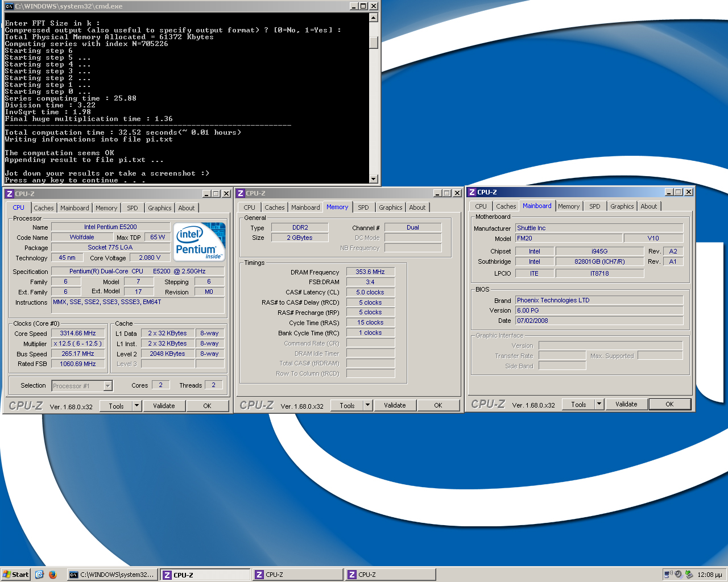
Task: Select Caches tab in Memory window
Action: tap(275, 207)
